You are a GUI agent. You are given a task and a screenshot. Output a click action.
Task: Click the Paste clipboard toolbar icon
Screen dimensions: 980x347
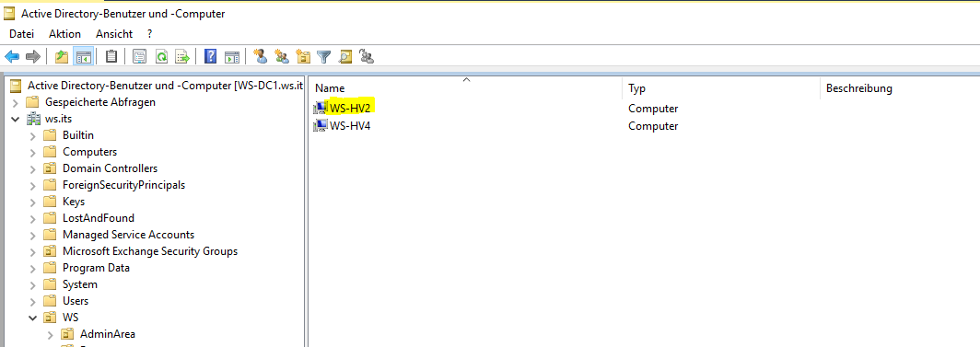111,57
